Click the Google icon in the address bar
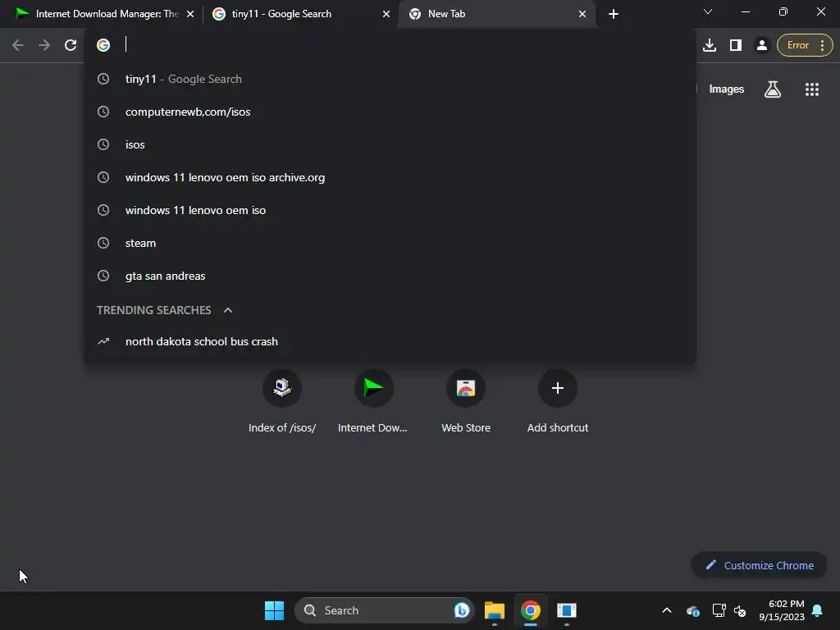The image size is (840, 630). tap(103, 45)
